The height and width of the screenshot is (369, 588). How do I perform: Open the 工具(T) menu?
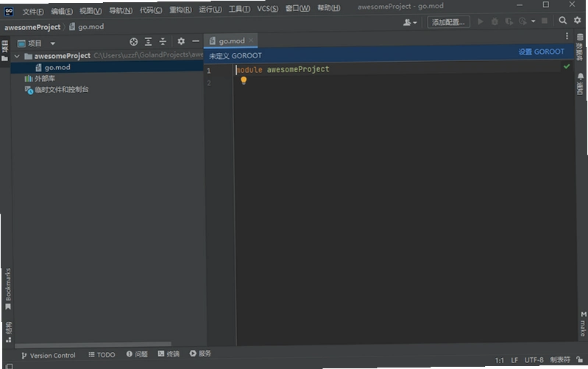pyautogui.click(x=239, y=9)
